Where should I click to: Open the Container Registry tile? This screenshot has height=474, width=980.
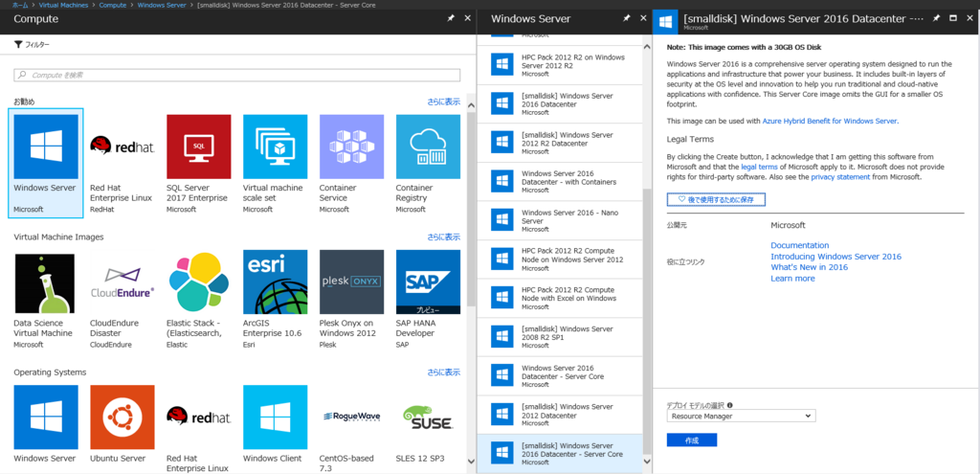428,163
